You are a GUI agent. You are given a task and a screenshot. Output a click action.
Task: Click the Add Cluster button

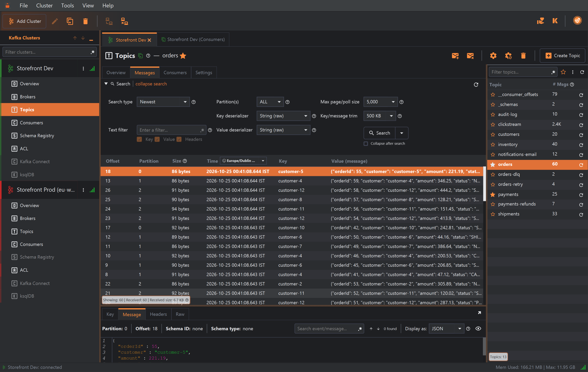point(24,21)
